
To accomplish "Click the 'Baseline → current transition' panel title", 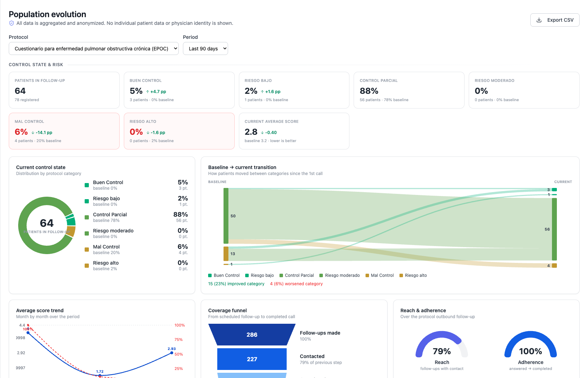I will [242, 167].
